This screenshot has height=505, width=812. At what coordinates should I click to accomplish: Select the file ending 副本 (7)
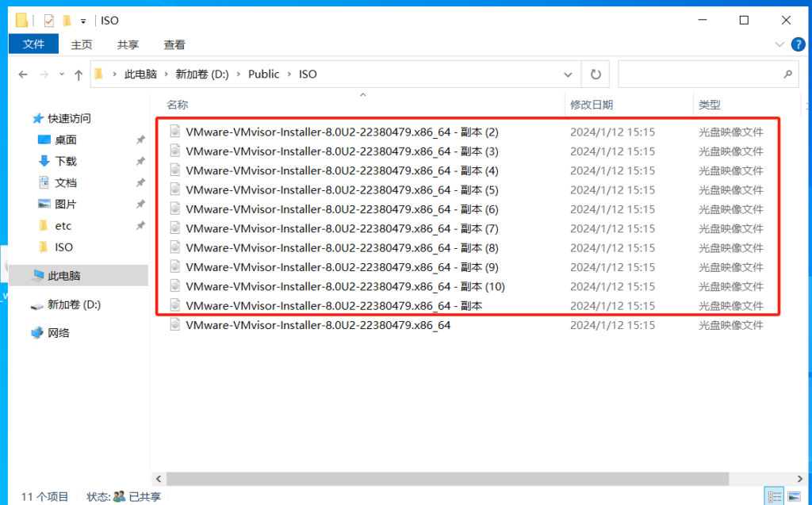[342, 228]
